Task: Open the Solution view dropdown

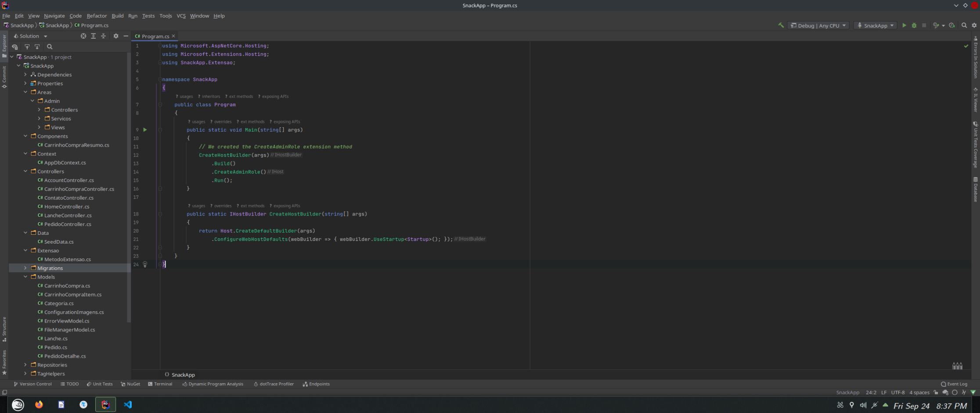Action: [30, 36]
